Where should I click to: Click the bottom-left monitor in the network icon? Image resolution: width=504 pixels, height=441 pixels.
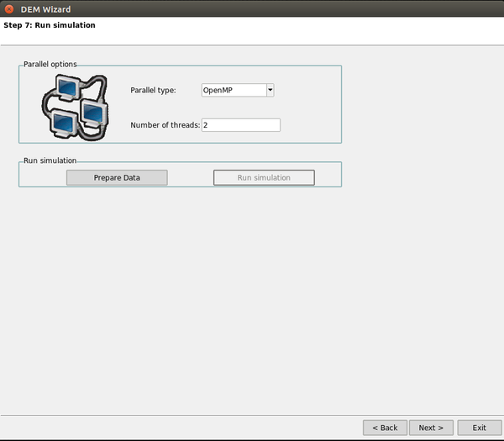(x=61, y=123)
